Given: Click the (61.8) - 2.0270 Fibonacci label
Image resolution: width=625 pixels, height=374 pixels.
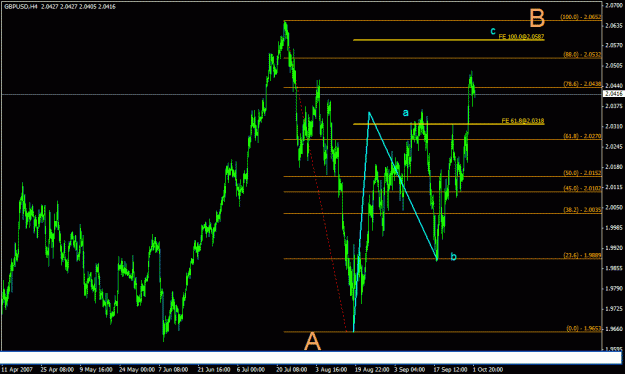Looking at the screenshot, I should point(582,136).
